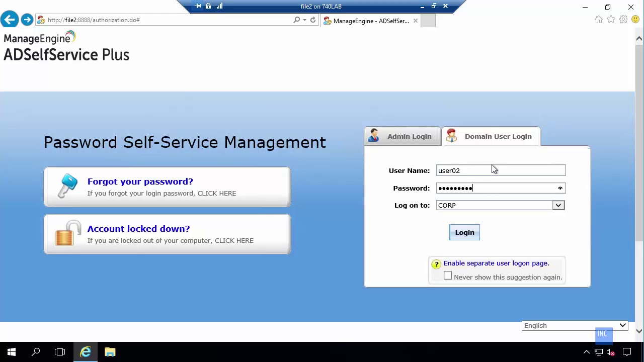Reveal password with the eye icon
Screen dimensions: 644x362
(x=560, y=188)
